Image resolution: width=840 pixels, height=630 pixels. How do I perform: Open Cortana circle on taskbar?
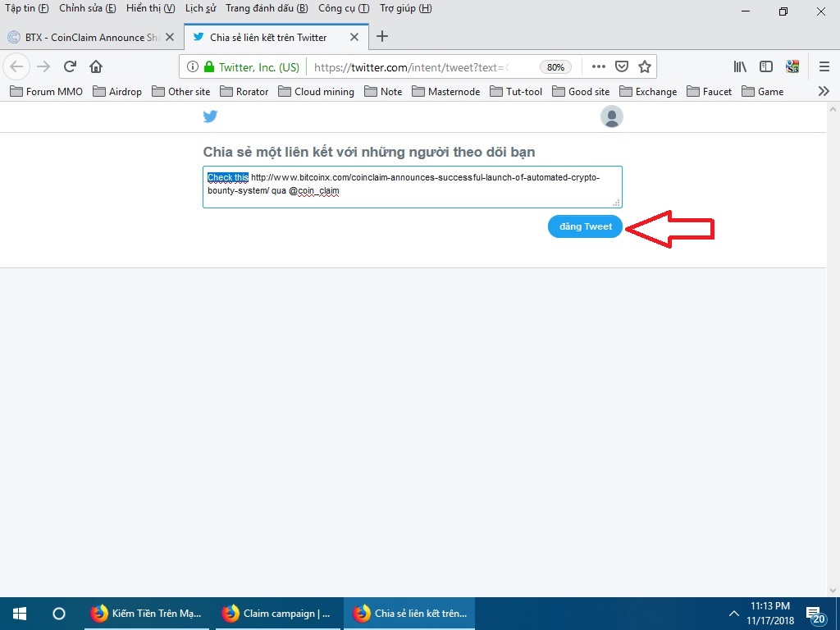59,614
